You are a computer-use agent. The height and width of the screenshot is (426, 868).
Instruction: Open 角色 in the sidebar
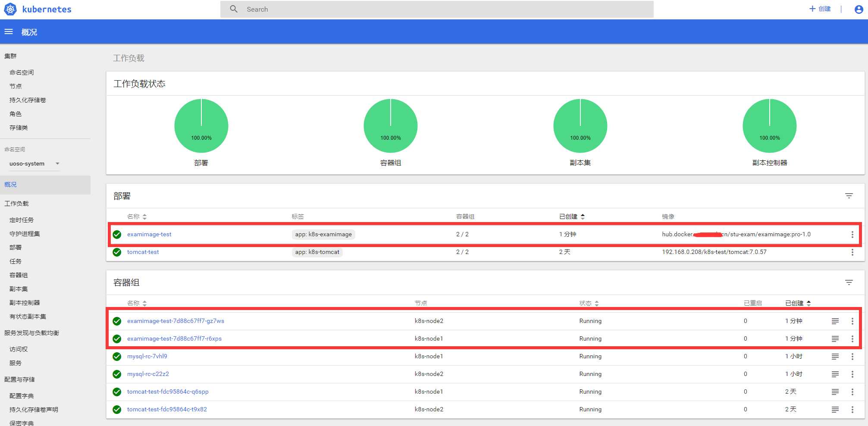[16, 114]
